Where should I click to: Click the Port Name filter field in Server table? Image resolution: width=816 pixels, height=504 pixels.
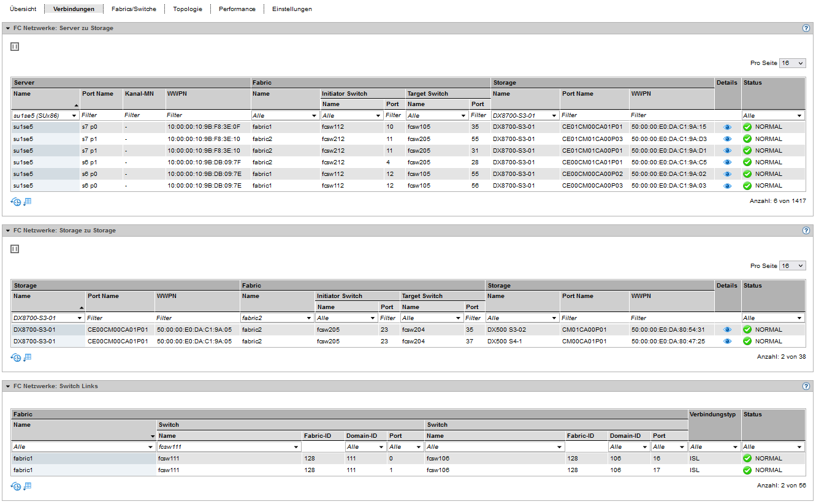(101, 115)
